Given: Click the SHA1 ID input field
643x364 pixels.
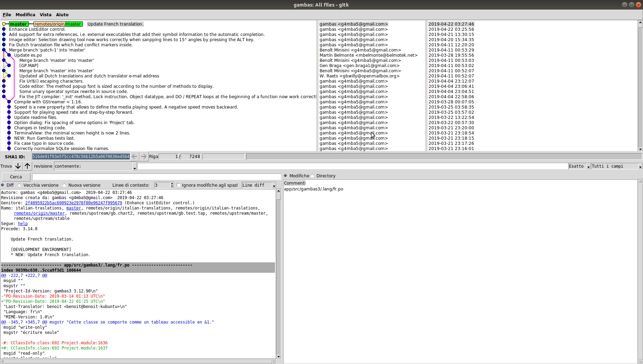Looking at the screenshot, I should pyautogui.click(x=81, y=157).
